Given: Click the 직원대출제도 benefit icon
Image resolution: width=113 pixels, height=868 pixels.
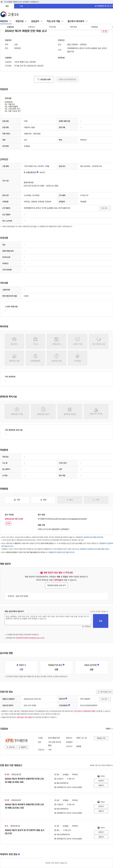Looking at the screenshot, I should (35, 358).
